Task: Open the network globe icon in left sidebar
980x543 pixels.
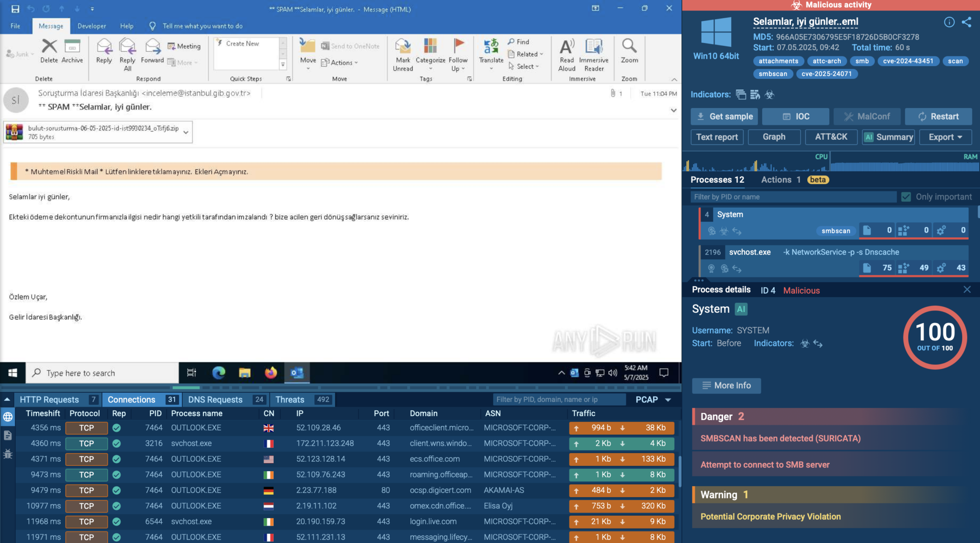Action: coord(8,417)
